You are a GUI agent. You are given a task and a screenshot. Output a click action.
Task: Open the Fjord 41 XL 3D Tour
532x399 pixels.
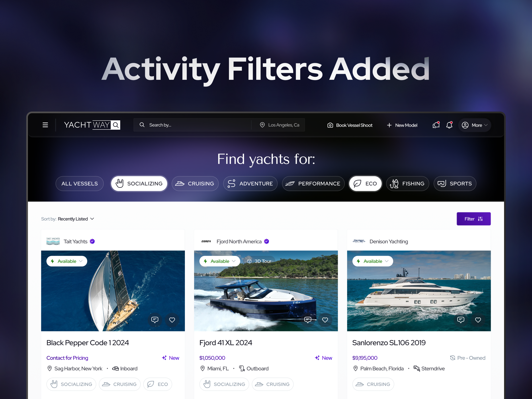pyautogui.click(x=259, y=261)
